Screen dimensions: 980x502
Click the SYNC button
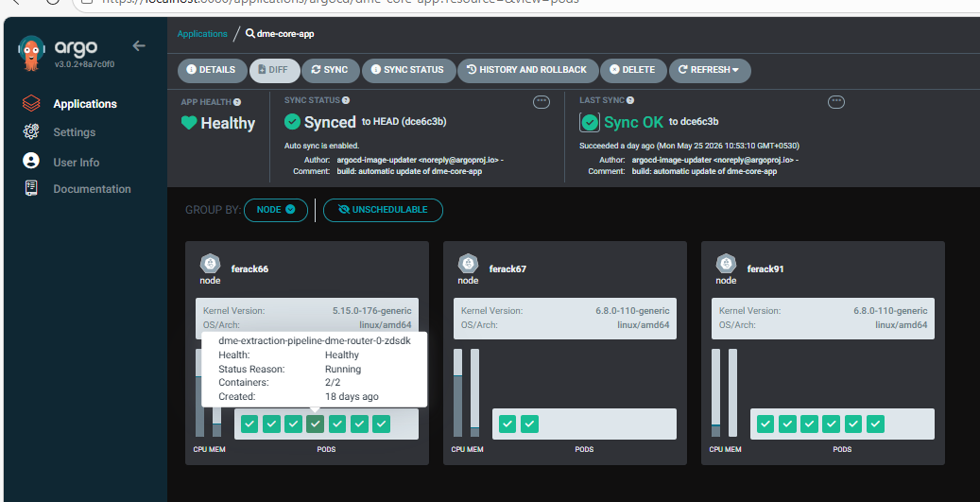coord(330,70)
